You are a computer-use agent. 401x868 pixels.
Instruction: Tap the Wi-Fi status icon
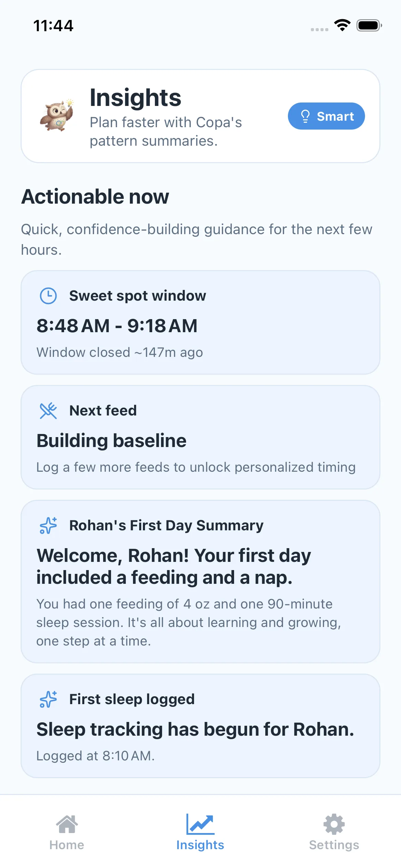pos(342,25)
